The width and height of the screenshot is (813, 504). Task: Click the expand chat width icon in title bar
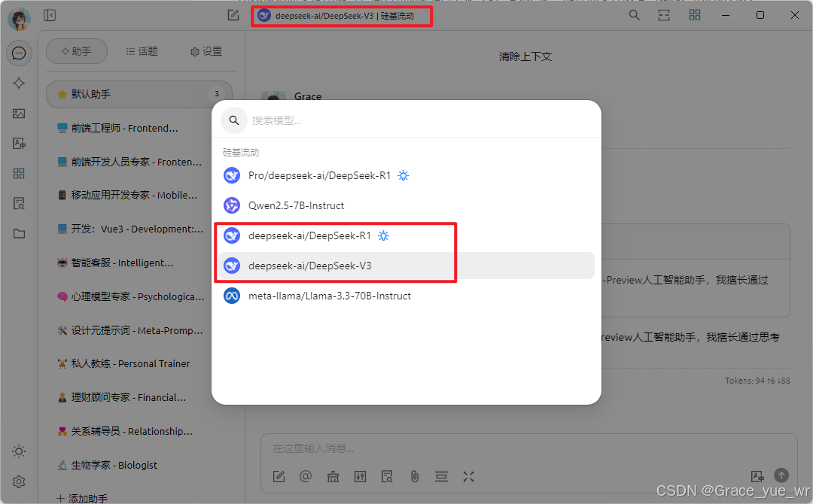pyautogui.click(x=664, y=16)
